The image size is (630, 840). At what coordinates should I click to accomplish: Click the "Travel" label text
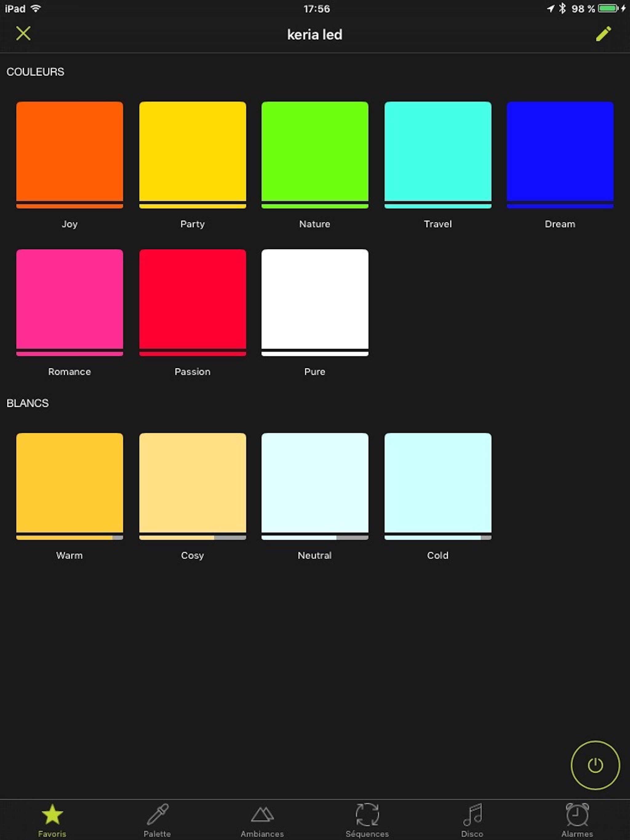(438, 224)
